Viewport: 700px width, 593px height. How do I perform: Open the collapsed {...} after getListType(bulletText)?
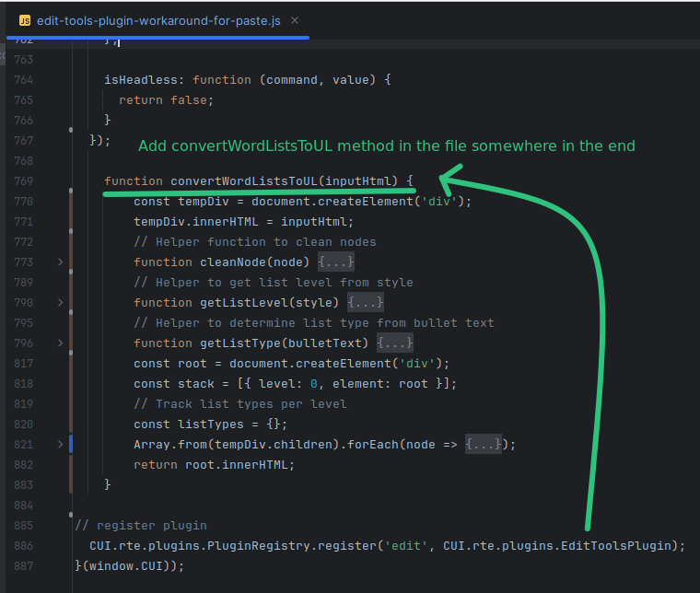point(394,343)
